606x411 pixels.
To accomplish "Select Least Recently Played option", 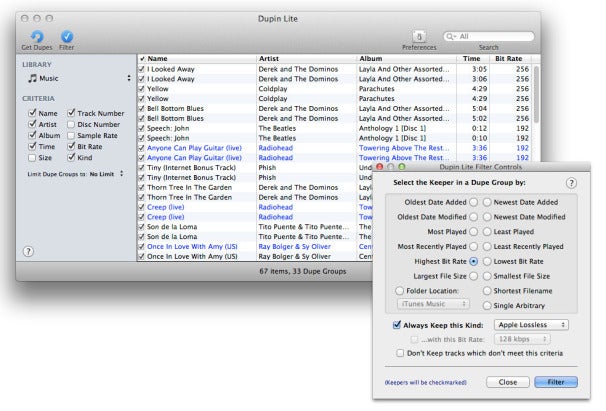I will [487, 246].
